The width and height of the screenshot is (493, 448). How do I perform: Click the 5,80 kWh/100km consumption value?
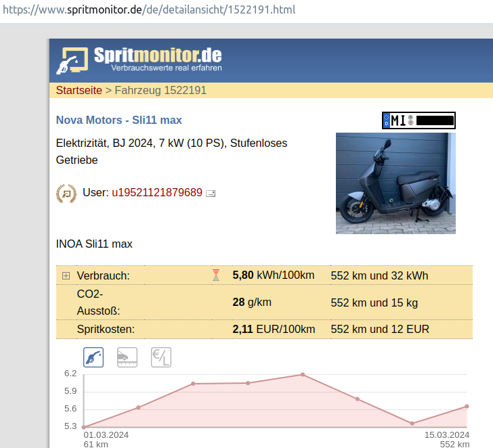click(273, 275)
